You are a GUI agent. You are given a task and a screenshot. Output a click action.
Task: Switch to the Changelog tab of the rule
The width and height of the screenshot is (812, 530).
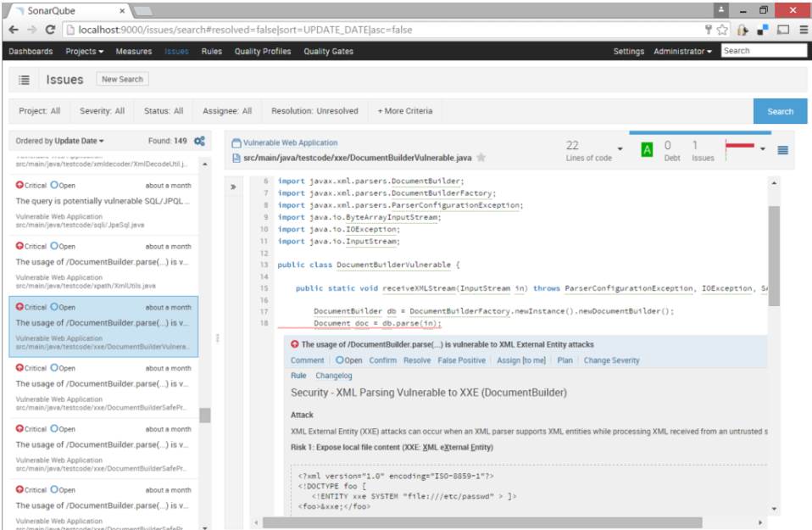point(333,376)
